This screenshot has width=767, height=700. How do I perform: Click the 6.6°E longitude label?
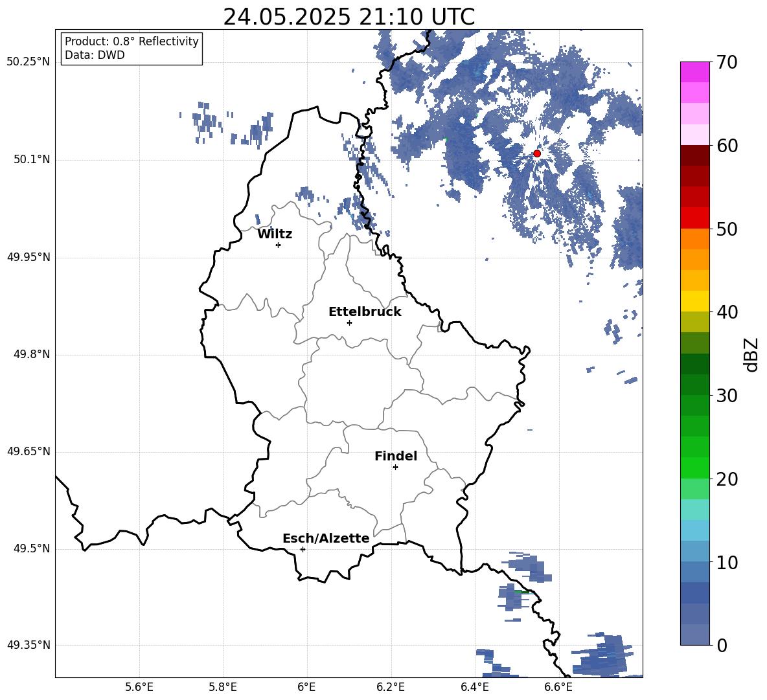pyautogui.click(x=558, y=687)
